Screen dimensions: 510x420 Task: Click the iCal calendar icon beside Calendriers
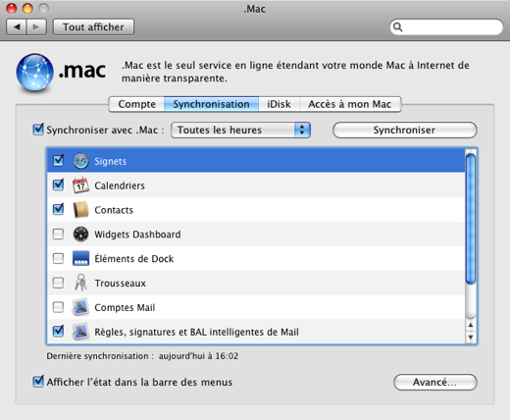tap(80, 185)
